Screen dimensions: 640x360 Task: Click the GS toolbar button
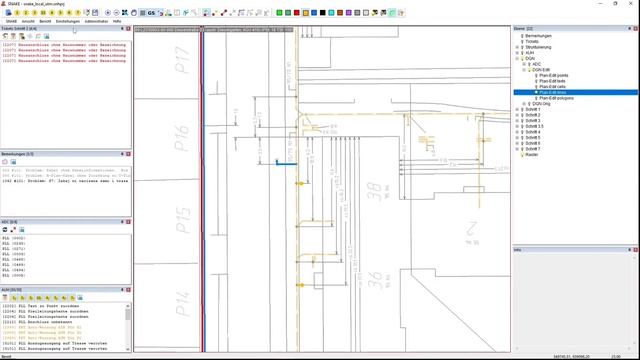pyautogui.click(x=151, y=13)
